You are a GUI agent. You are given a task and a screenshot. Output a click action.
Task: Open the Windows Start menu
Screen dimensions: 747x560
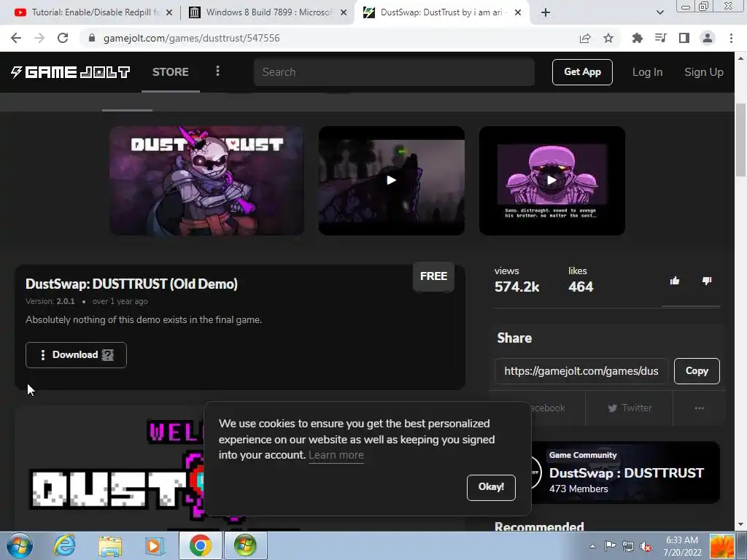(20, 545)
